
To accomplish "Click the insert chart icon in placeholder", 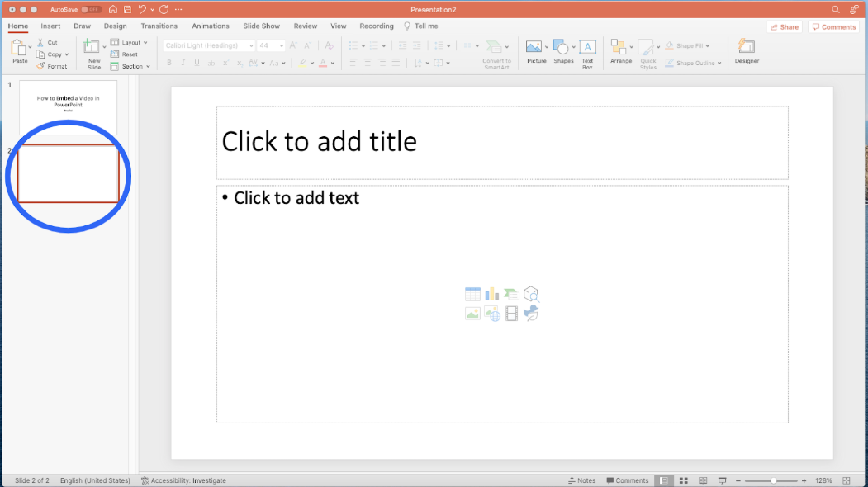I will click(492, 294).
